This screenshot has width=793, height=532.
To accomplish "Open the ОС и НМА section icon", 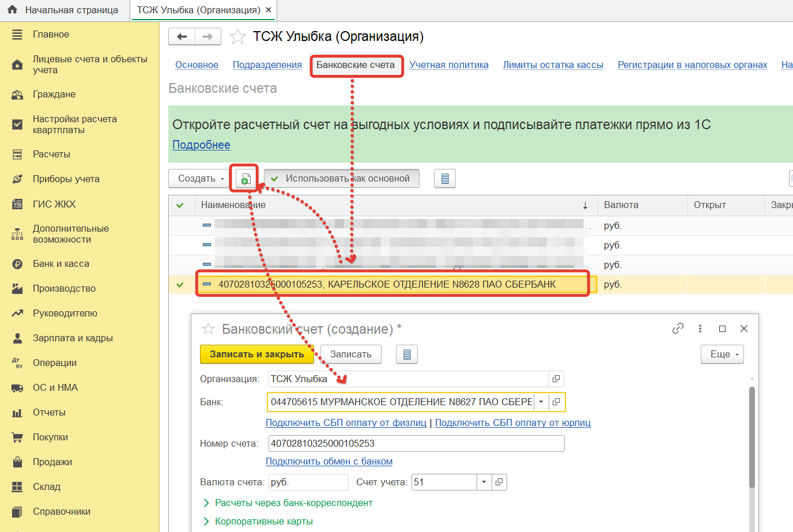I will click(17, 388).
